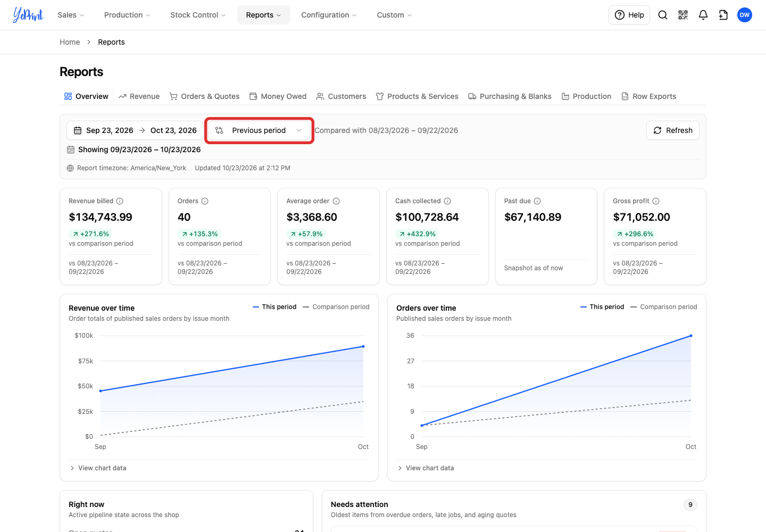The image size is (766, 532).
Task: Toggle Comparison period legend in Revenue chart
Action: coord(336,307)
